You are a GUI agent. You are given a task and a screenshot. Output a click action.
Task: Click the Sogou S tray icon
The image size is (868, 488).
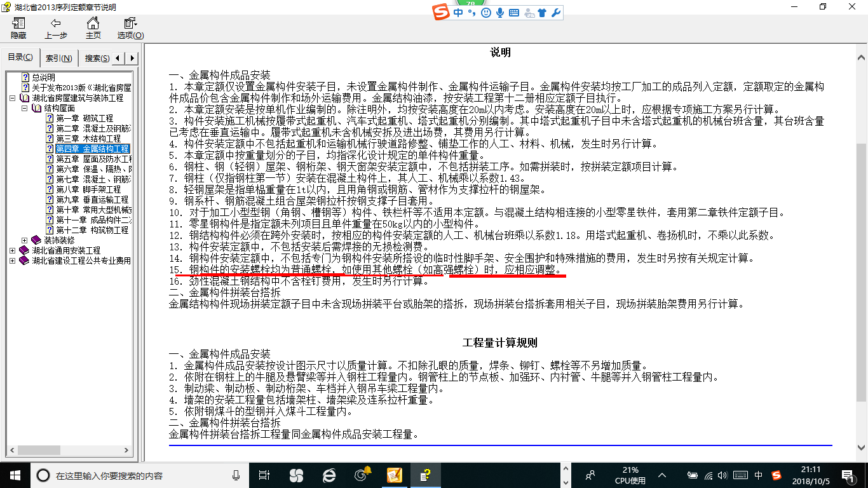coord(776,475)
